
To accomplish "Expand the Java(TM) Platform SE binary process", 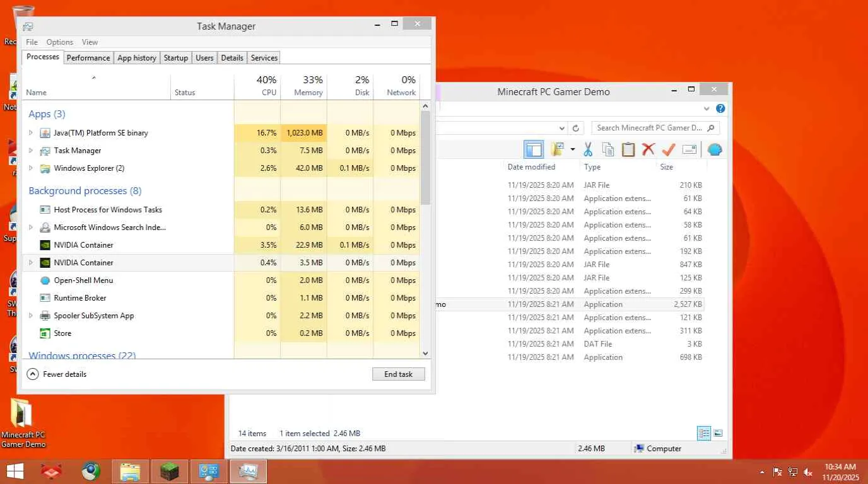I will (x=31, y=133).
